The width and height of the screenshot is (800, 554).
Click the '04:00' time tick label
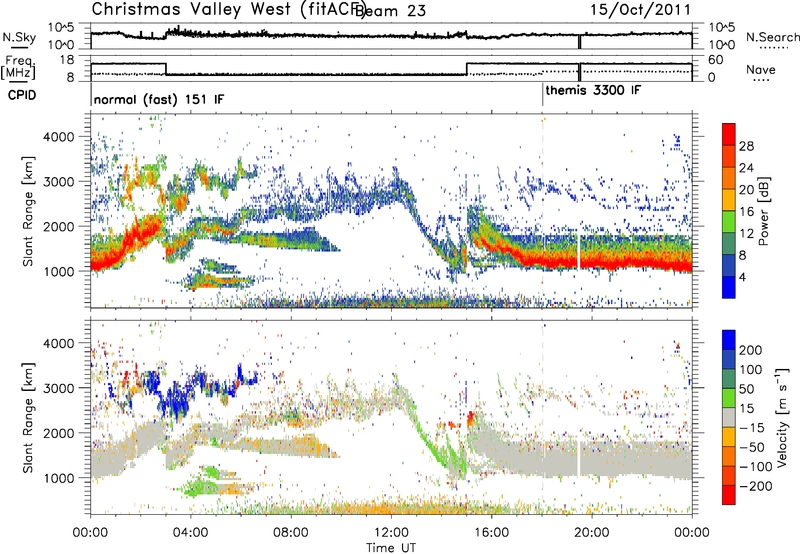[190, 532]
